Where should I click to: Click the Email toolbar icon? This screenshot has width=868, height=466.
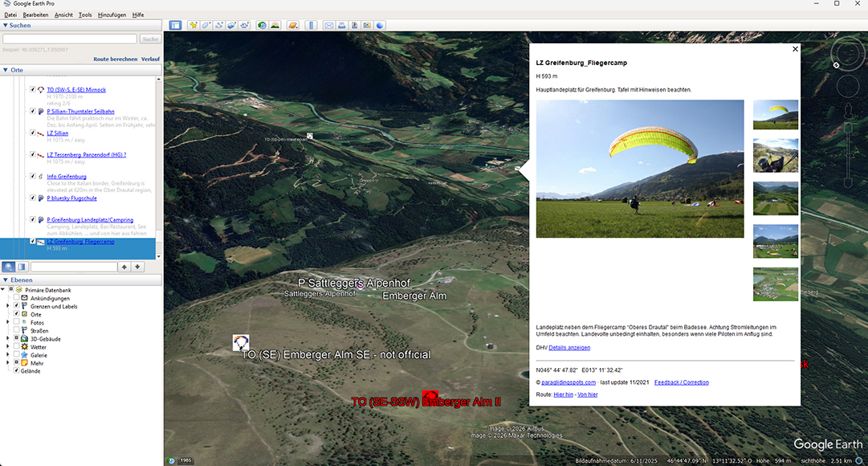click(x=328, y=25)
